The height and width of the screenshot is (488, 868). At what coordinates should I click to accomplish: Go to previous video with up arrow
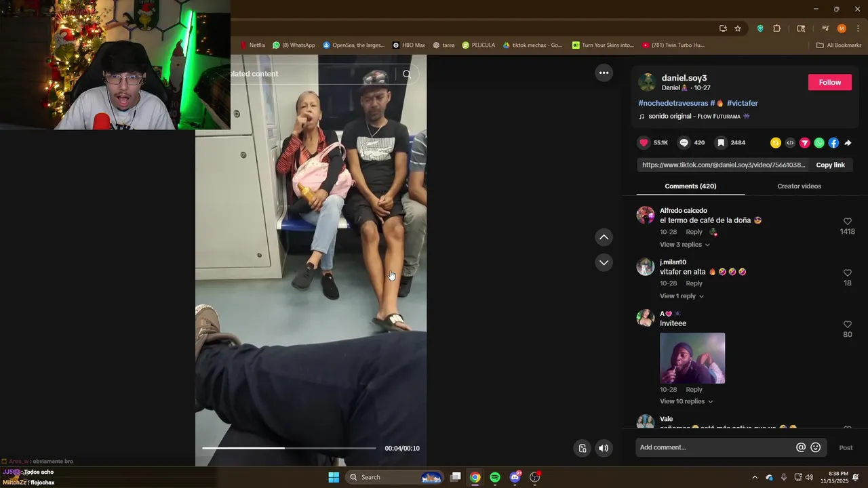[604, 237]
